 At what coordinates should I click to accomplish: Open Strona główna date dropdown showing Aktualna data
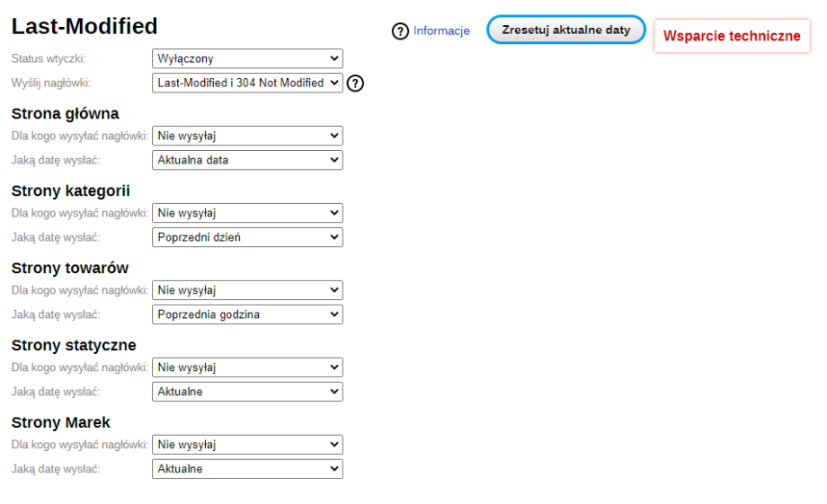247,160
